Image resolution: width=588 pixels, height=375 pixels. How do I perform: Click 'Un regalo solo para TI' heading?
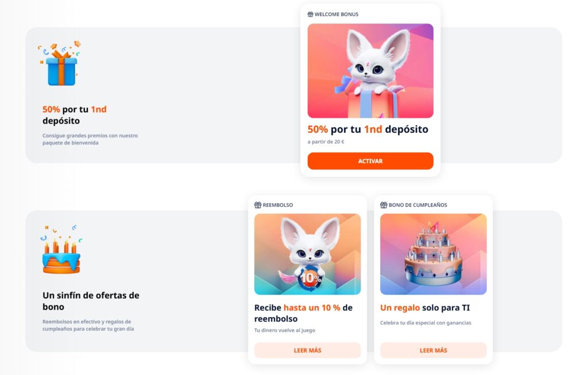point(425,308)
